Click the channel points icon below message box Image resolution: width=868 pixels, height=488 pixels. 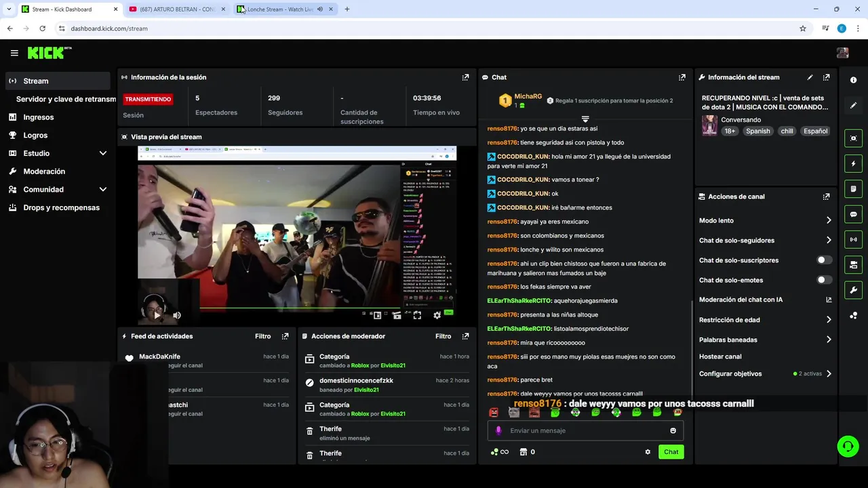pos(494,452)
